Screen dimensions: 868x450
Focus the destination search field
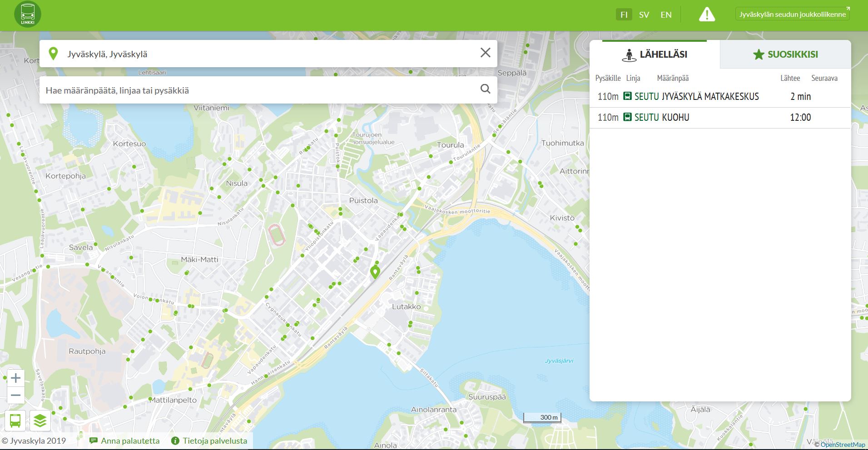259,90
